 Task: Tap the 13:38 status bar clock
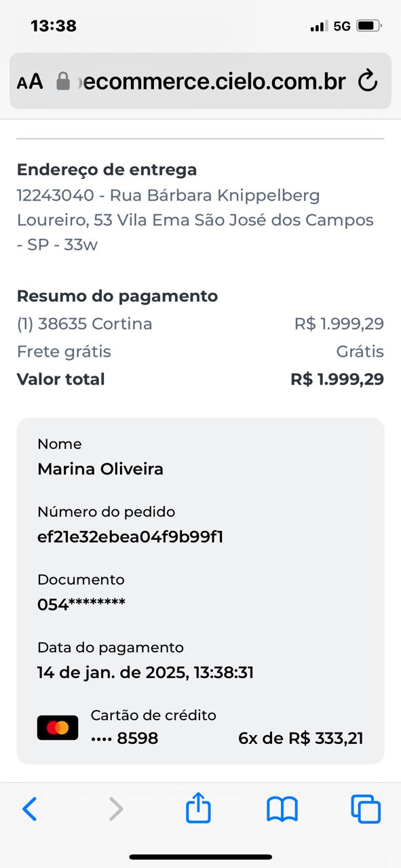coord(54,26)
